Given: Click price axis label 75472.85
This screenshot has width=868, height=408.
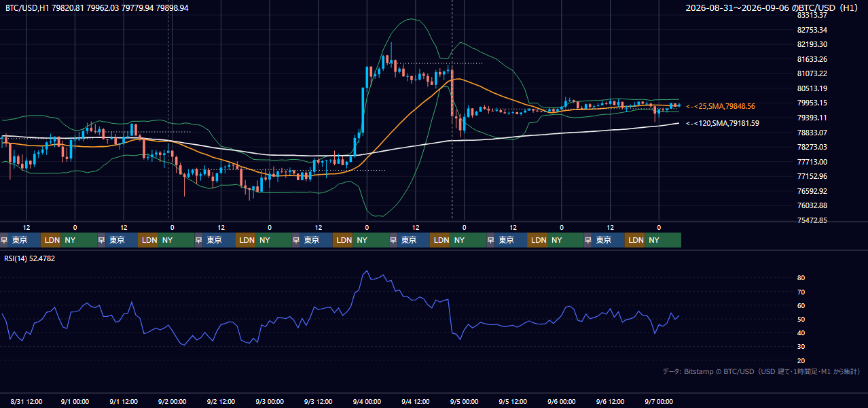Looking at the screenshot, I should [x=812, y=220].
